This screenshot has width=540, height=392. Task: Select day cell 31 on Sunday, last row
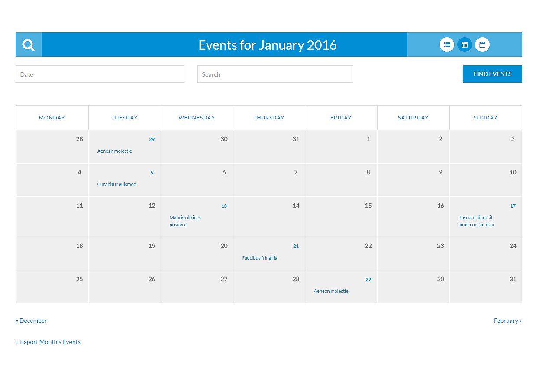tap(485, 287)
